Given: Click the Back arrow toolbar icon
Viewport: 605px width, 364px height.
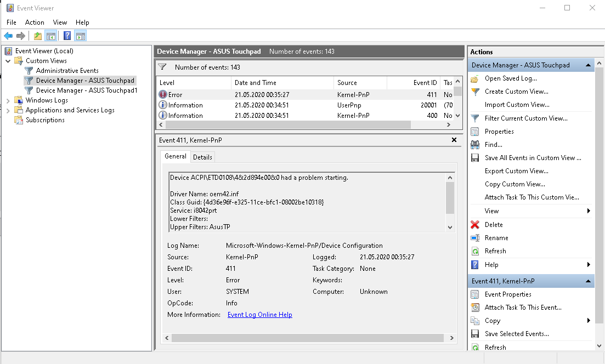Looking at the screenshot, I should tap(8, 36).
